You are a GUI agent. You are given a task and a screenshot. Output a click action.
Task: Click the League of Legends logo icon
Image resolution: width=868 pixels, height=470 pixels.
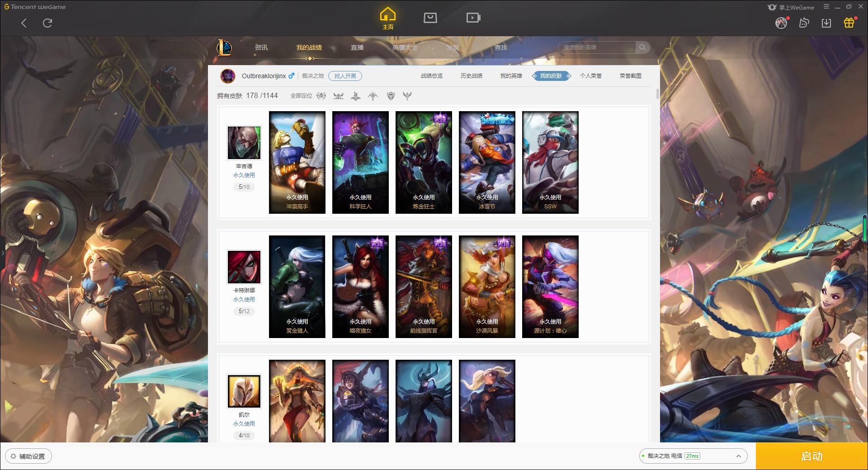[x=225, y=47]
